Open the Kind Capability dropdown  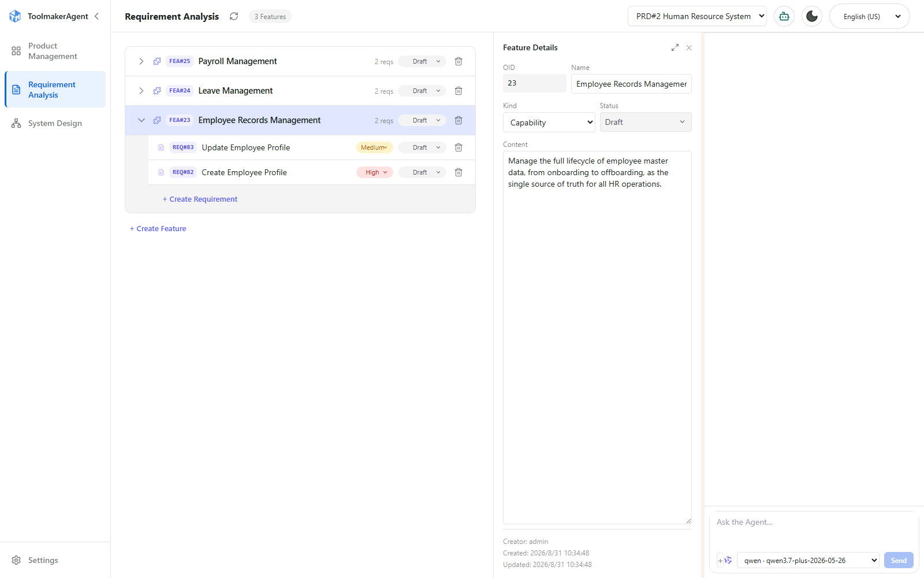549,123
